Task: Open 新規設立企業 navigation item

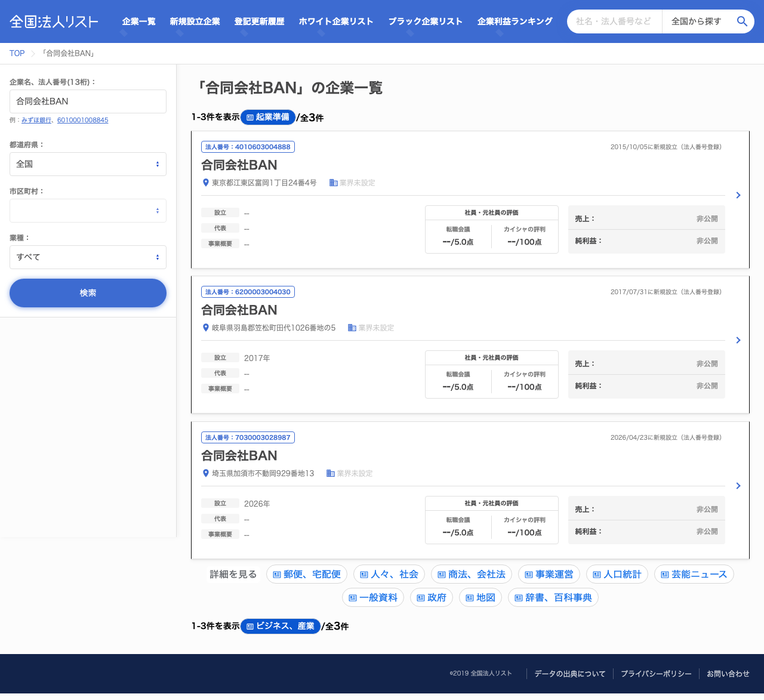Action: pyautogui.click(x=195, y=21)
